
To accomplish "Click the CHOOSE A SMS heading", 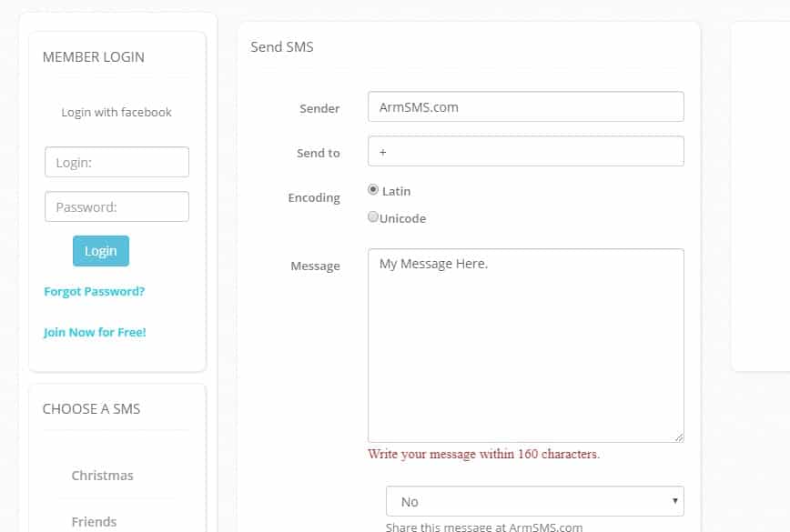I will click(x=91, y=409).
